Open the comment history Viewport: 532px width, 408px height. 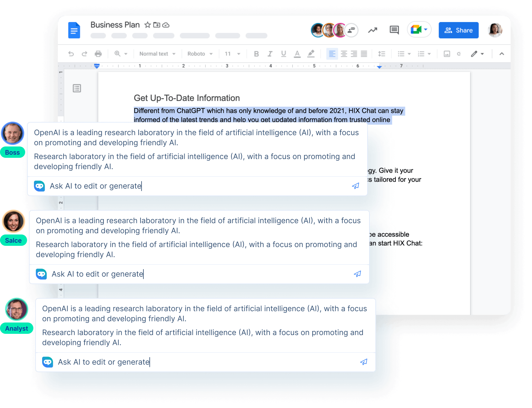pyautogui.click(x=394, y=30)
